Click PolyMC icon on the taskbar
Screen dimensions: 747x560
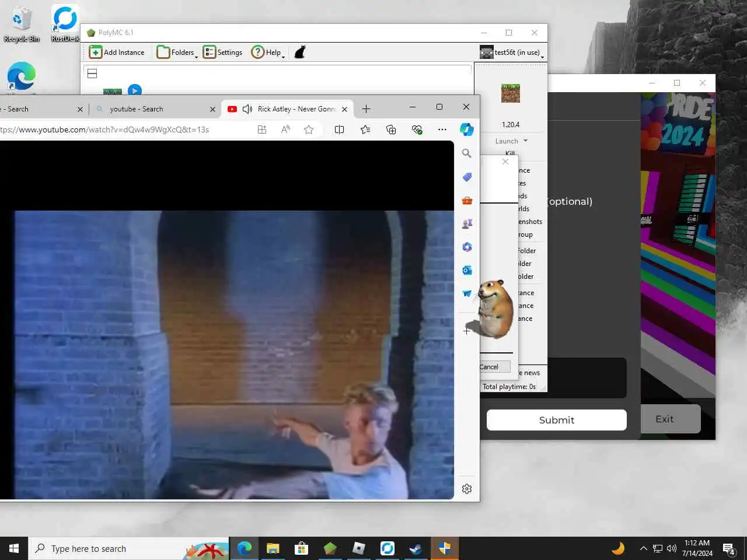(x=330, y=548)
